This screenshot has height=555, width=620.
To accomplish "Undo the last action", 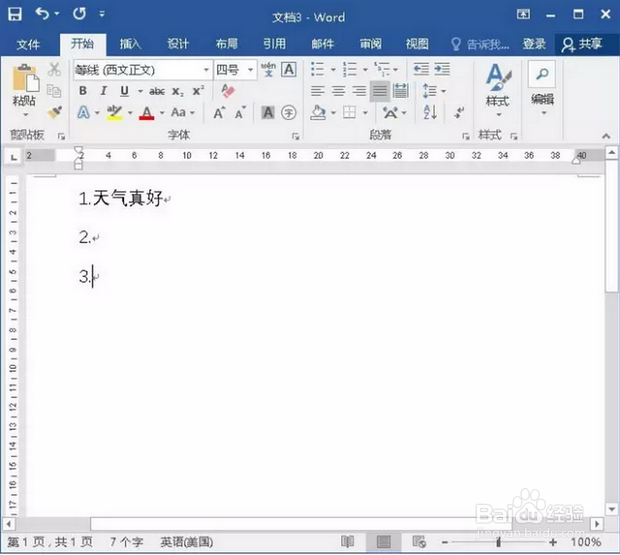I will coord(42,14).
